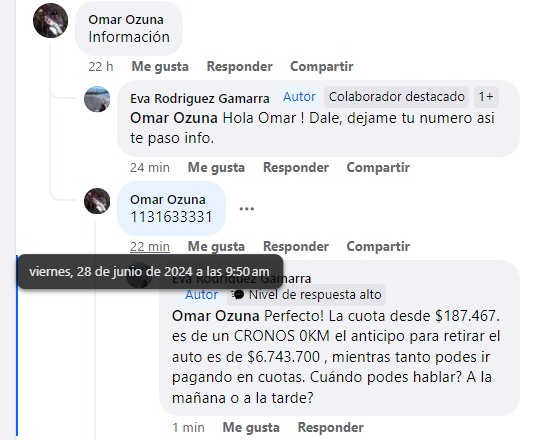Click Eva Rodriguez Gamarra's avatar on first reply

coord(97,99)
